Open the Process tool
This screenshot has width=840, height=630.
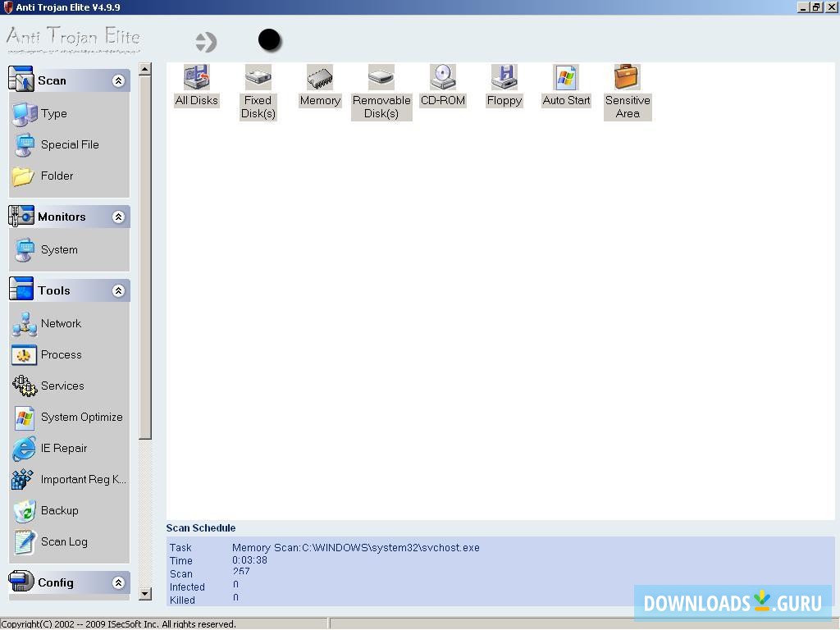[47, 354]
